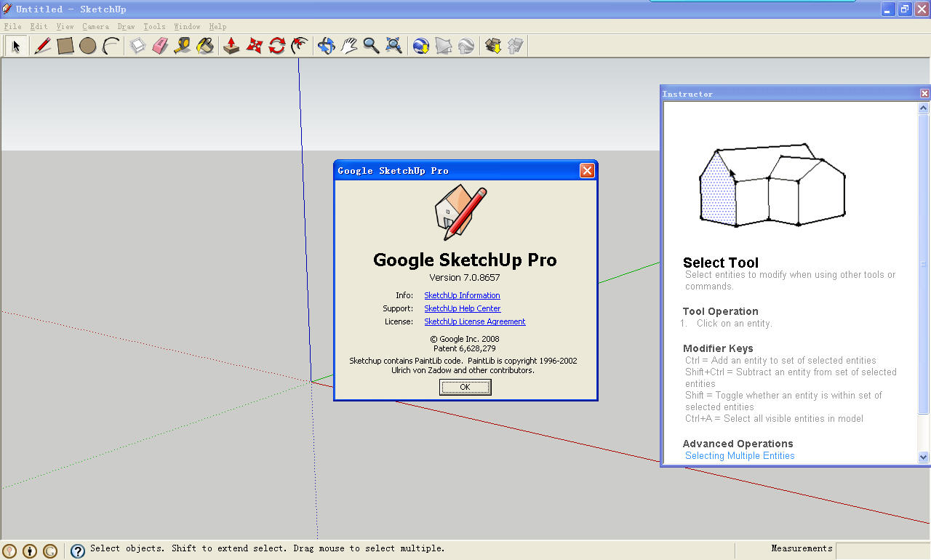Select the Paint Bucket tool
931x560 pixels.
(x=205, y=46)
